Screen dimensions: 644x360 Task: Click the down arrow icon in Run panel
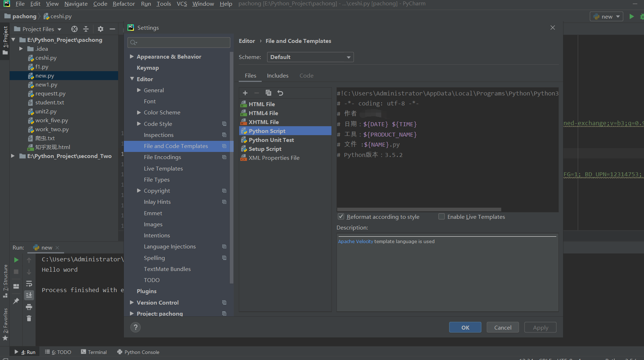[x=29, y=272]
